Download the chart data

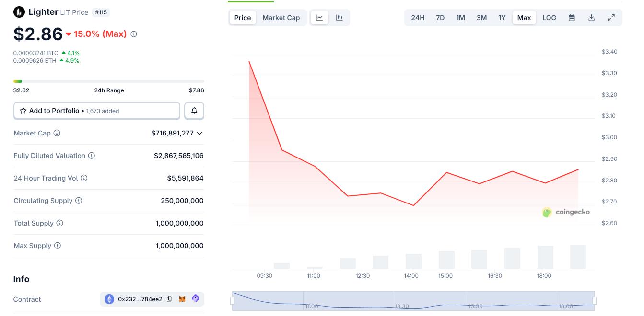[592, 18]
